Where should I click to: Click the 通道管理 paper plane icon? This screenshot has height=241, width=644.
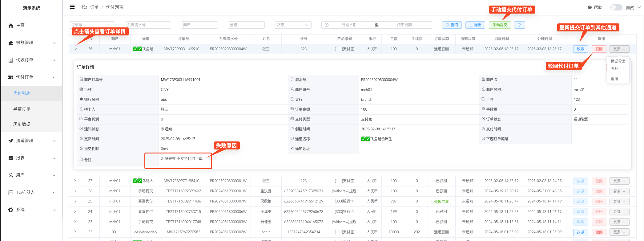(11, 141)
